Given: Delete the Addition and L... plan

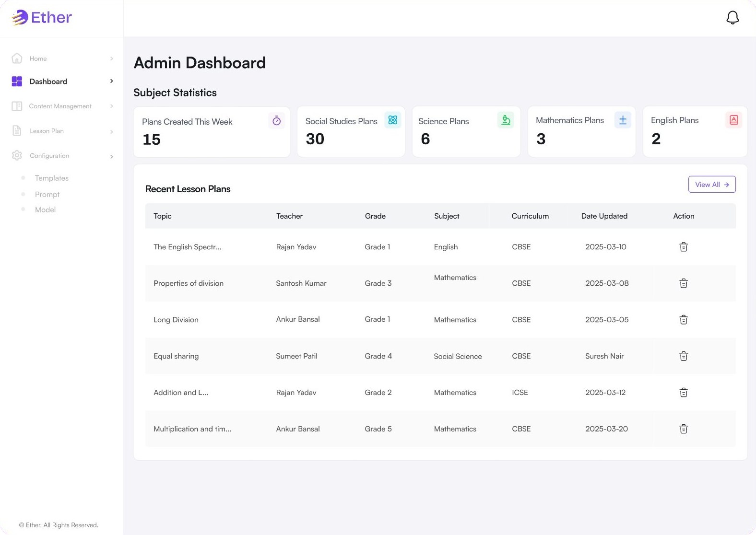Looking at the screenshot, I should click(684, 393).
